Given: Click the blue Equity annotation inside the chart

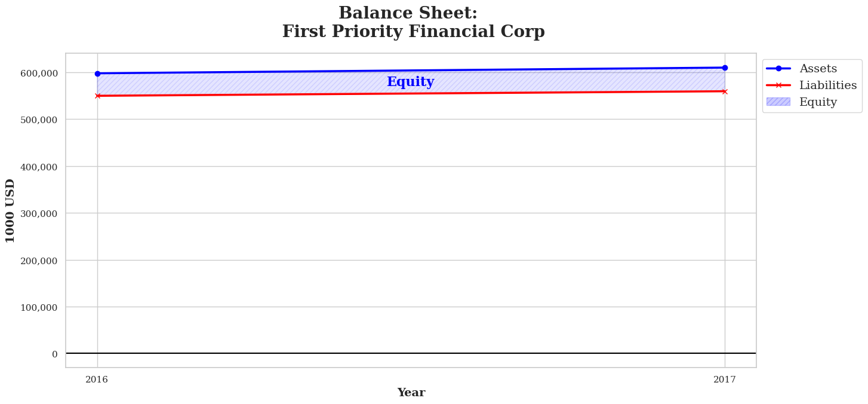Looking at the screenshot, I should (410, 82).
